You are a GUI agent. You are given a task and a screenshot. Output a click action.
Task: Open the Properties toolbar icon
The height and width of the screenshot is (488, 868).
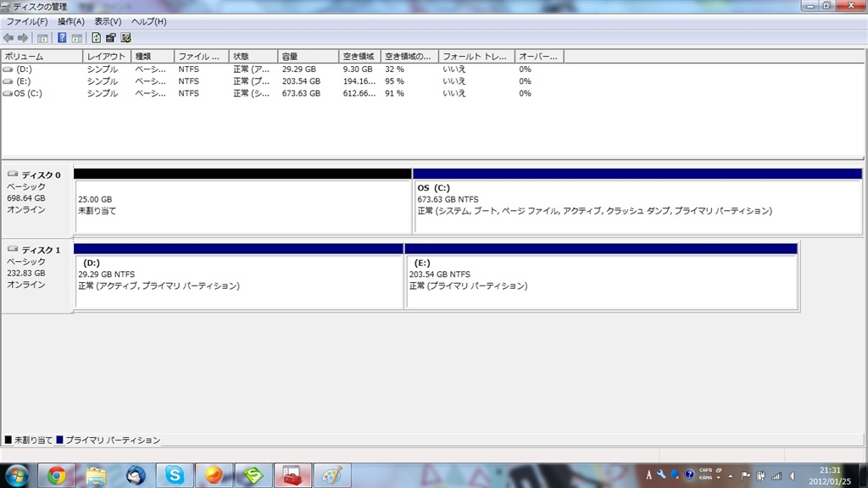(x=111, y=38)
